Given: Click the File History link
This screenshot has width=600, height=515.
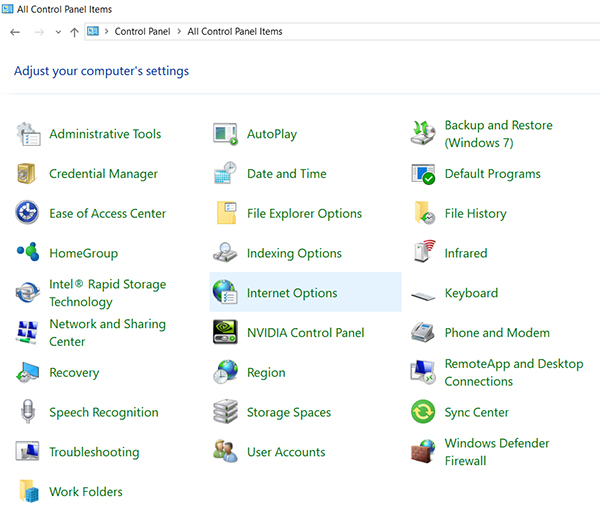Looking at the screenshot, I should coord(476,213).
